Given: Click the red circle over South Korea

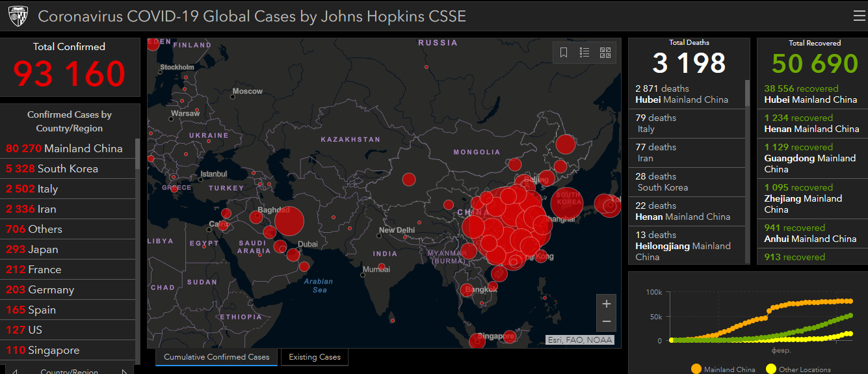Looking at the screenshot, I should point(567,202).
